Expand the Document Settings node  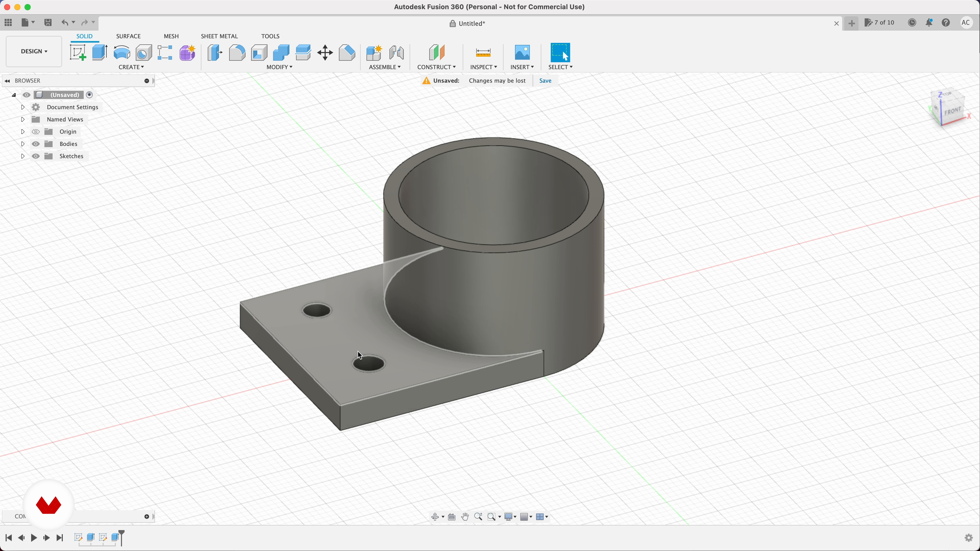(22, 107)
